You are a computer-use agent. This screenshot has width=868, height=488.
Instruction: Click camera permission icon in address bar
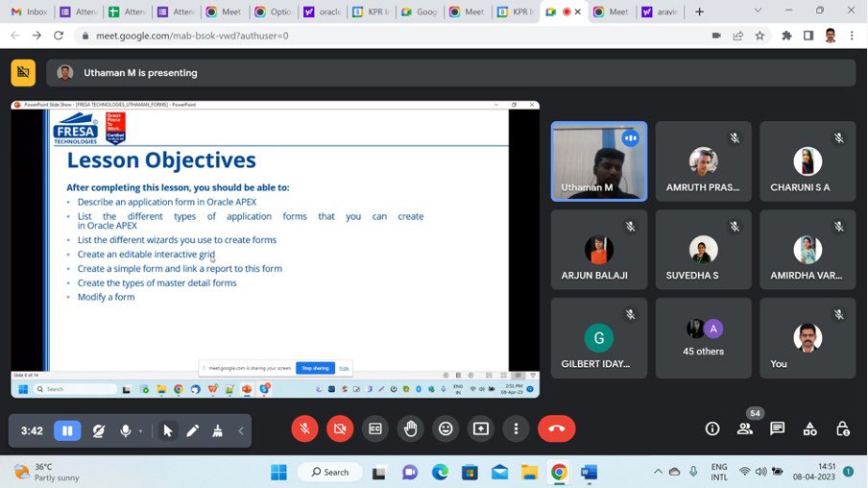point(716,36)
